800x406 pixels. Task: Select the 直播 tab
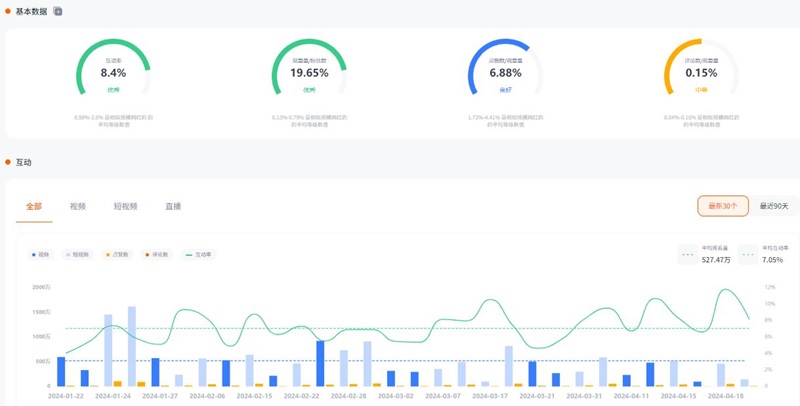(173, 207)
